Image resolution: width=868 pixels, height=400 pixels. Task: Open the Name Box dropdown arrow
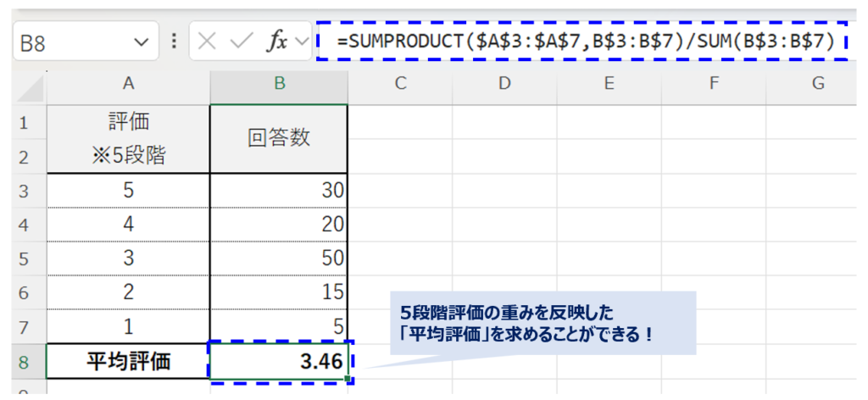point(142,42)
